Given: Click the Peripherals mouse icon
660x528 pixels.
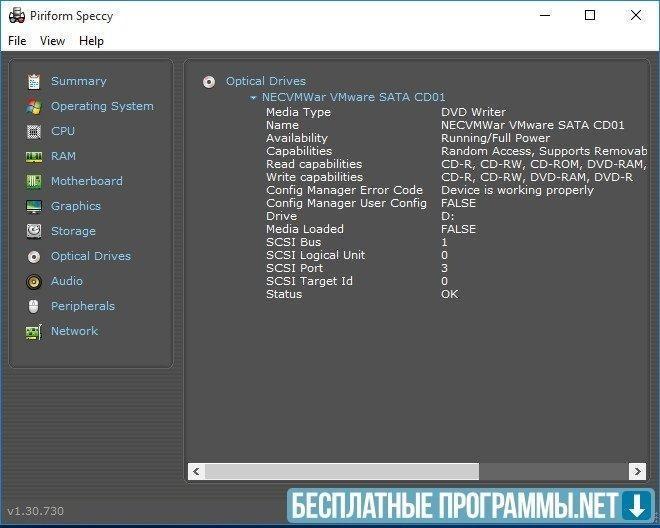Looking at the screenshot, I should point(34,306).
